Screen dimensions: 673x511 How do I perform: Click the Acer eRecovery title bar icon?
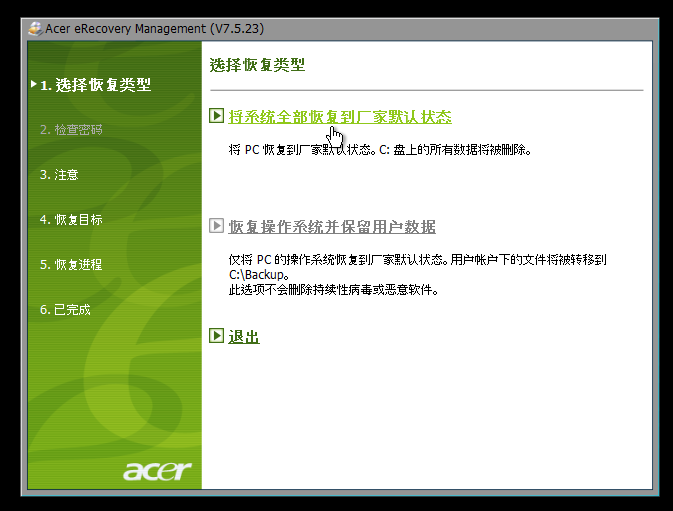point(35,29)
